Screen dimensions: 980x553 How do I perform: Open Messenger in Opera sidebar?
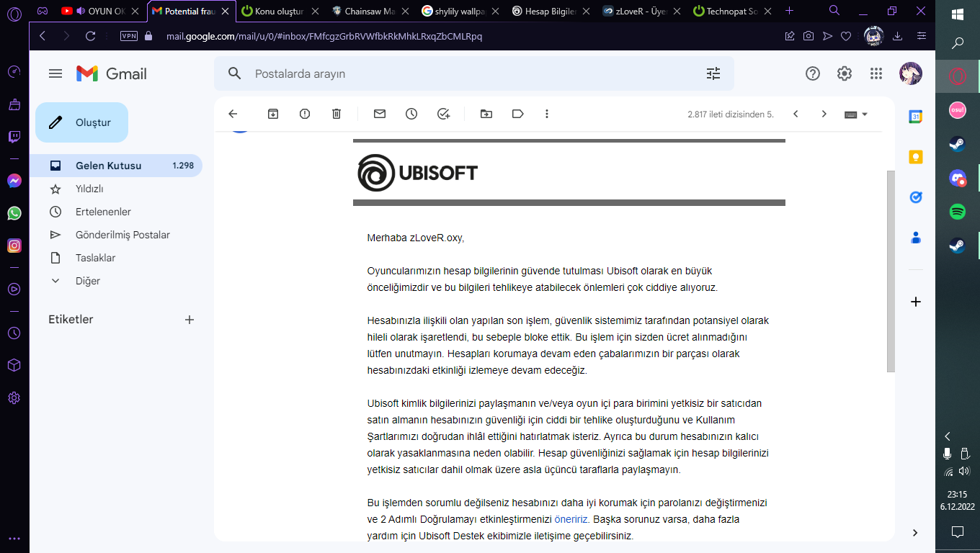[x=14, y=181]
